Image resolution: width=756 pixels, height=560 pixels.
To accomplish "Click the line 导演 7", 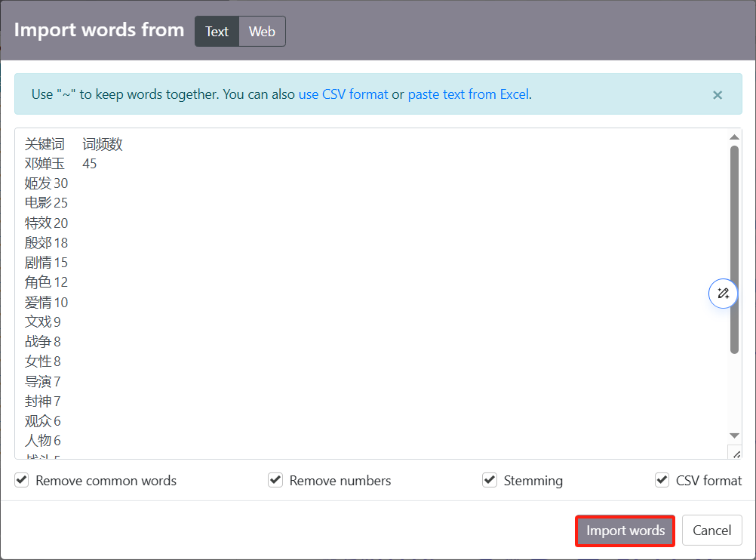I will 43,382.
